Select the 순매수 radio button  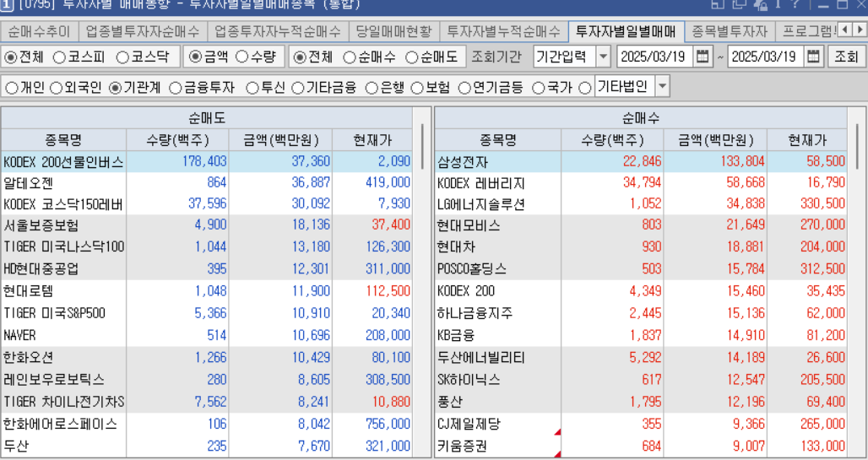(x=350, y=57)
